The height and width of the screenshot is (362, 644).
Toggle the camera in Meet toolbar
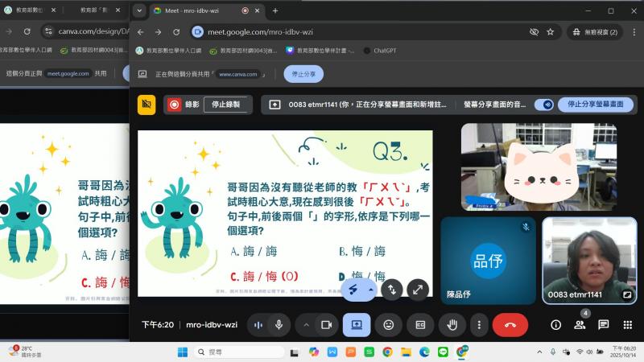pyautogui.click(x=327, y=325)
